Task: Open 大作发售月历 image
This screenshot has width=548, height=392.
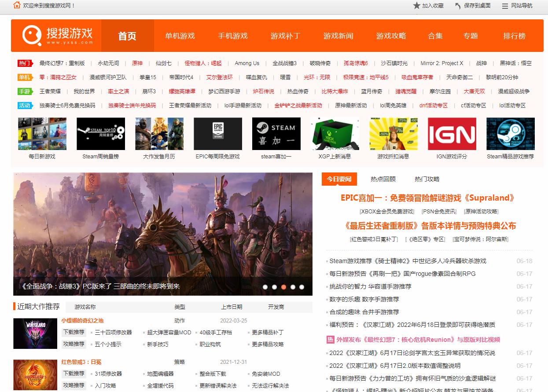Action: click(159, 134)
